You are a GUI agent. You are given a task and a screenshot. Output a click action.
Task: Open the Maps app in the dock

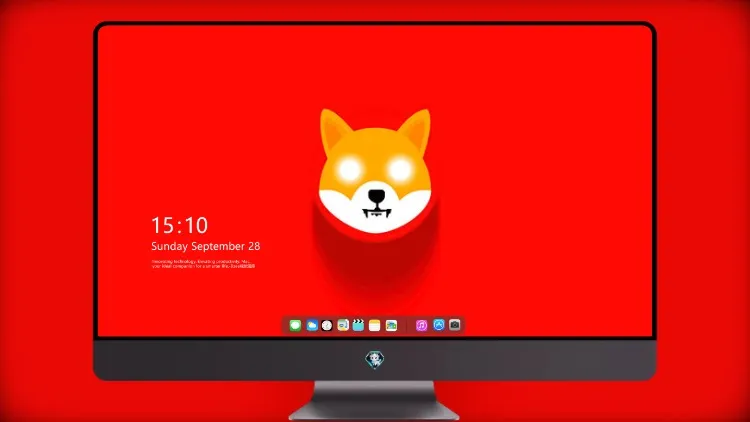pos(391,325)
